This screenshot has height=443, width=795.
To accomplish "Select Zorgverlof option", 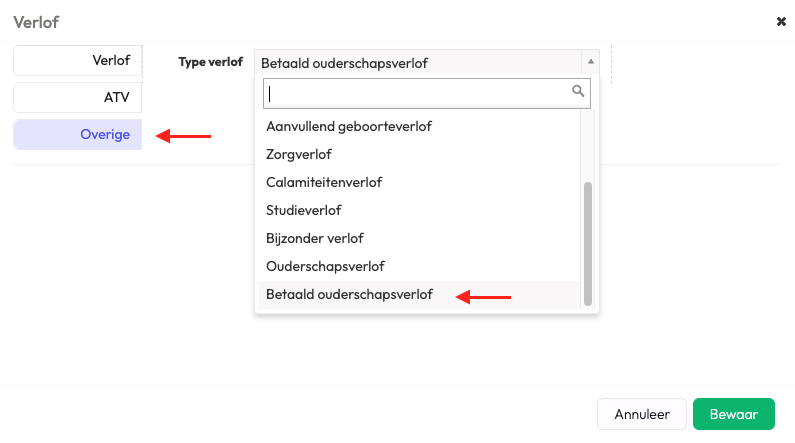I will 299,154.
